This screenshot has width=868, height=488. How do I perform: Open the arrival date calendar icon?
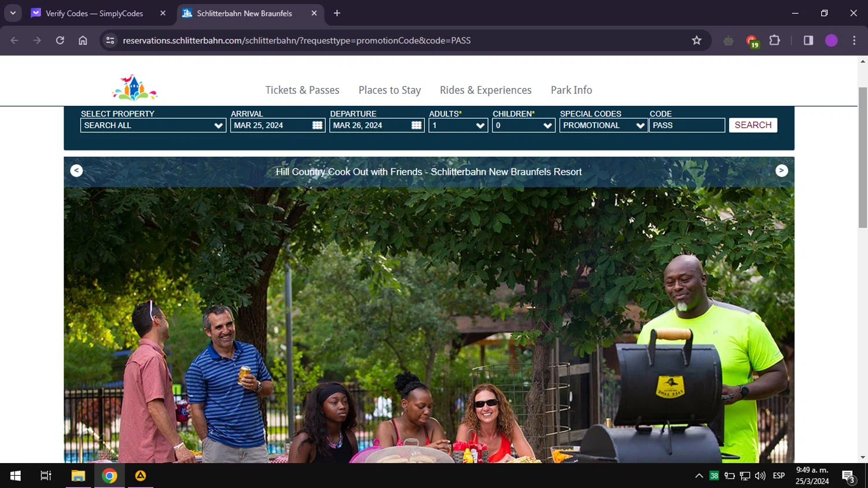tap(317, 125)
